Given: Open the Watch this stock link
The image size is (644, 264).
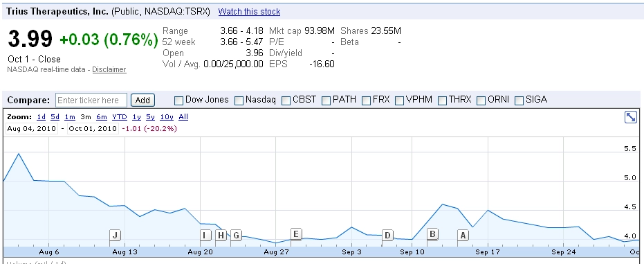Looking at the screenshot, I should pos(249,12).
